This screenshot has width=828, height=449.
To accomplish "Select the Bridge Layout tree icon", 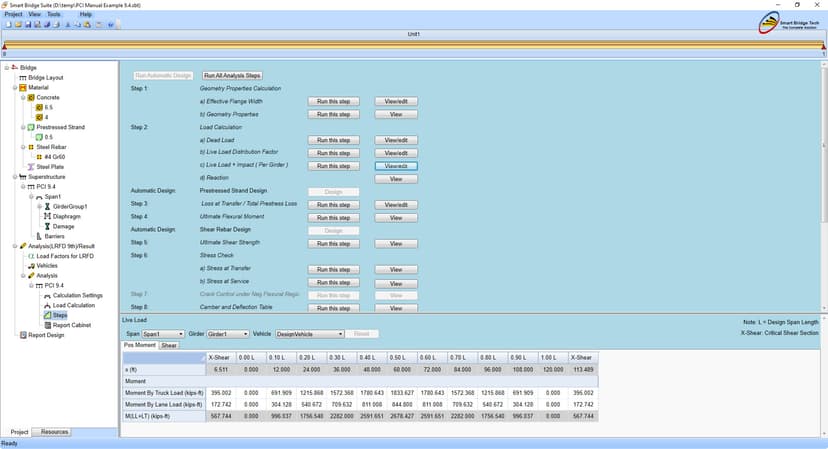I will 23,78.
